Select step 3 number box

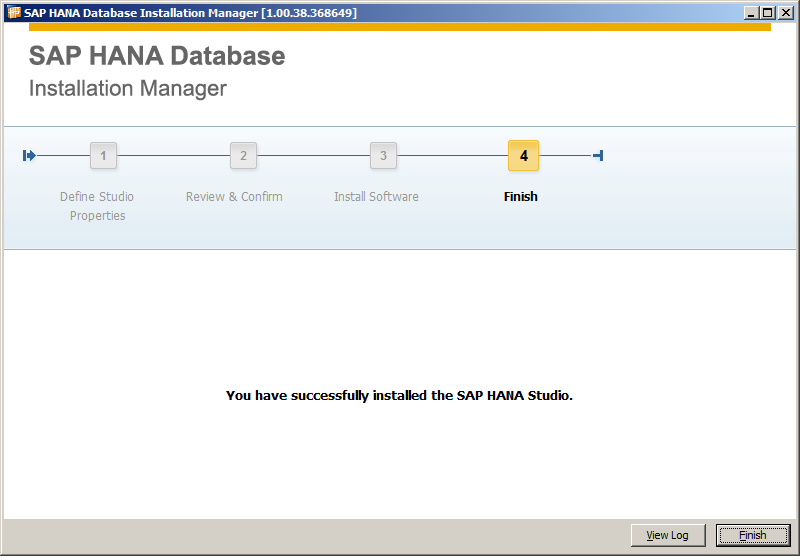tap(383, 156)
